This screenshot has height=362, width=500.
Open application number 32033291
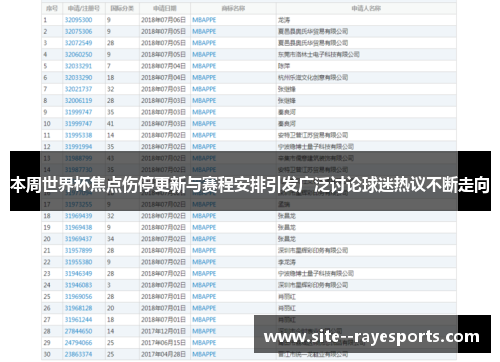click(x=78, y=66)
